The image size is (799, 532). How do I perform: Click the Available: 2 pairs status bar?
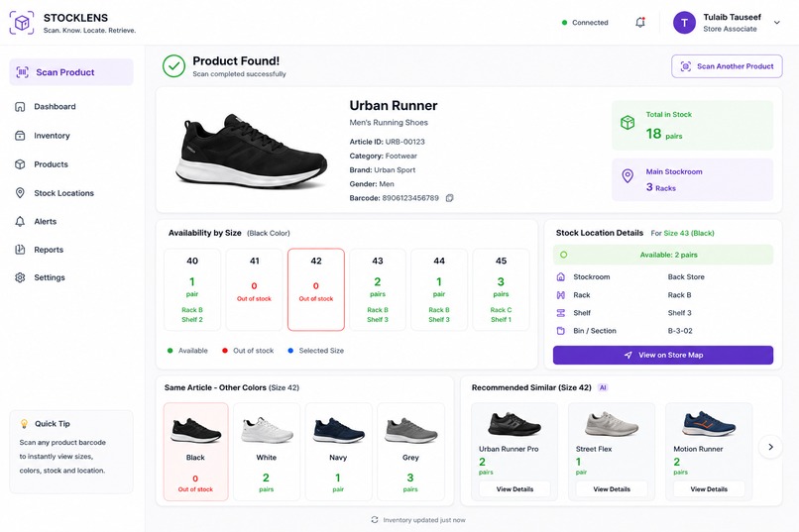tap(663, 255)
